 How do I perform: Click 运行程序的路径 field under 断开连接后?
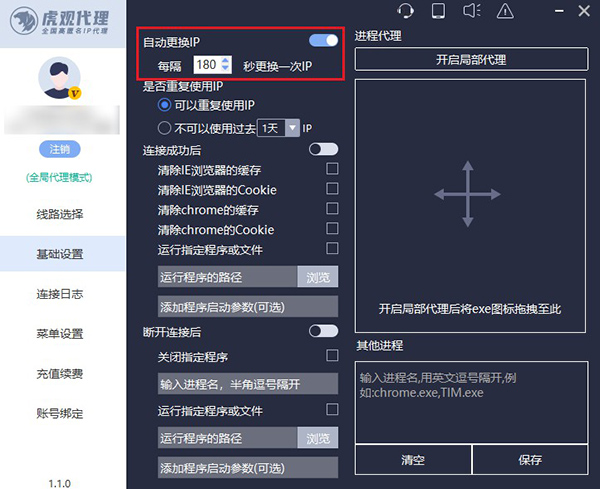pos(228,438)
